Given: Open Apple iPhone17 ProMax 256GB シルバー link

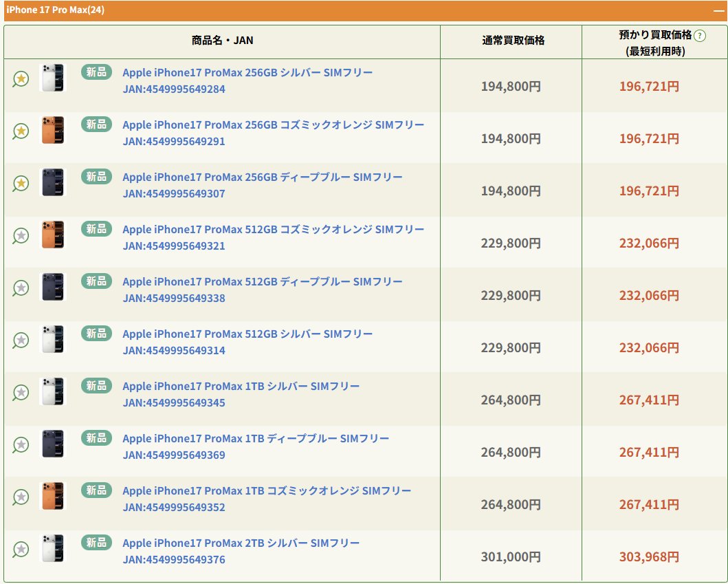Looking at the screenshot, I should (x=247, y=72).
